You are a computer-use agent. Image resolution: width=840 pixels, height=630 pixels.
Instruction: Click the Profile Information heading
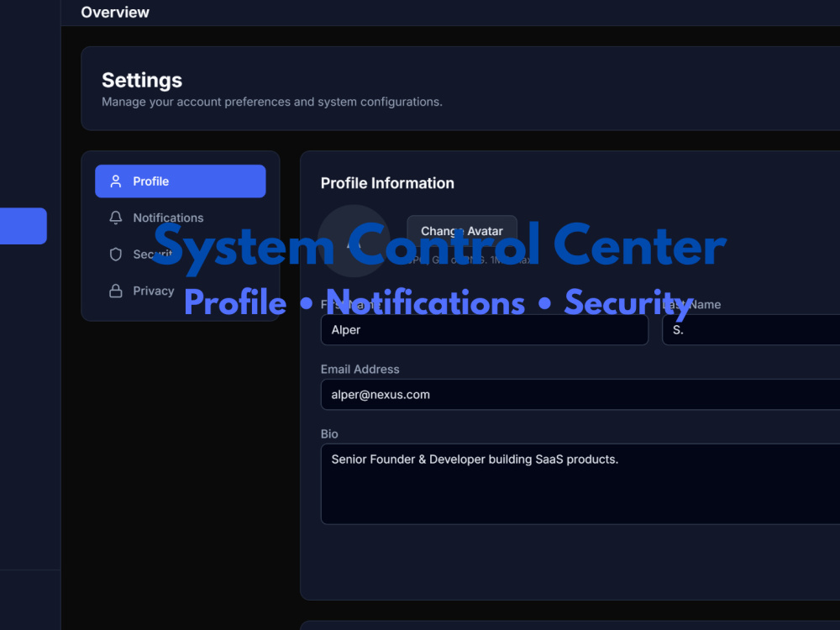tap(387, 183)
